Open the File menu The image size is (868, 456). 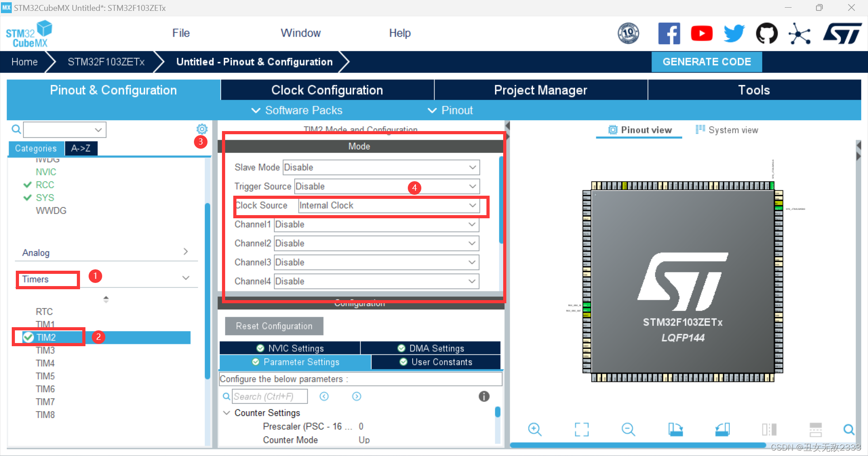pyautogui.click(x=181, y=33)
